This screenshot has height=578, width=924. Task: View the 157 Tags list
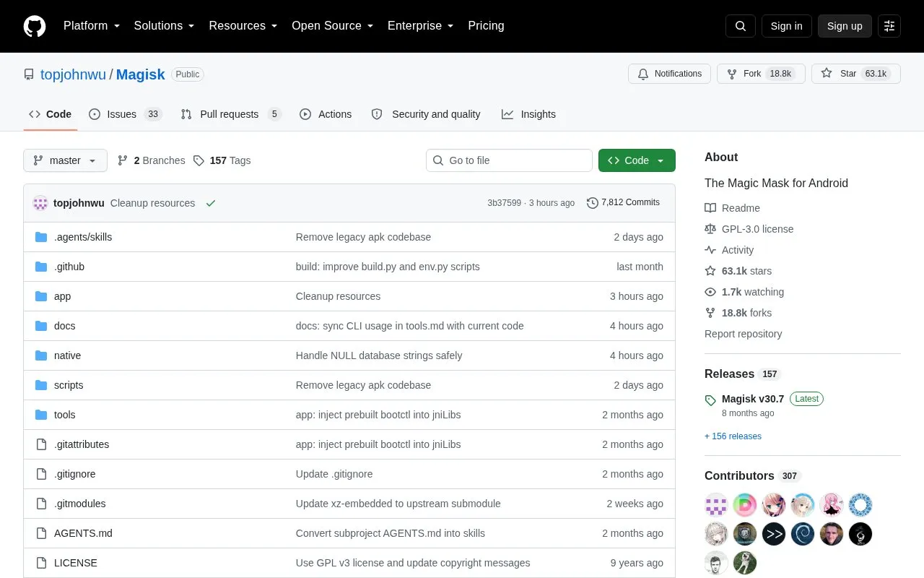click(222, 160)
